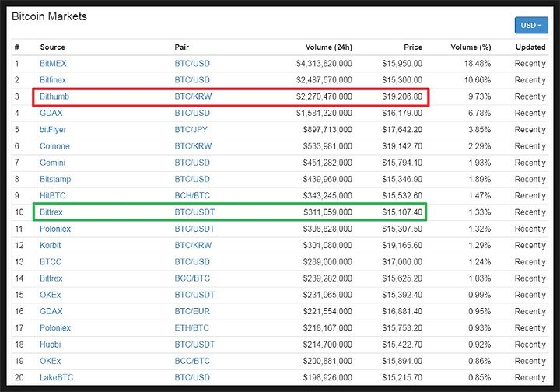Open the Korbit source link

click(51, 245)
